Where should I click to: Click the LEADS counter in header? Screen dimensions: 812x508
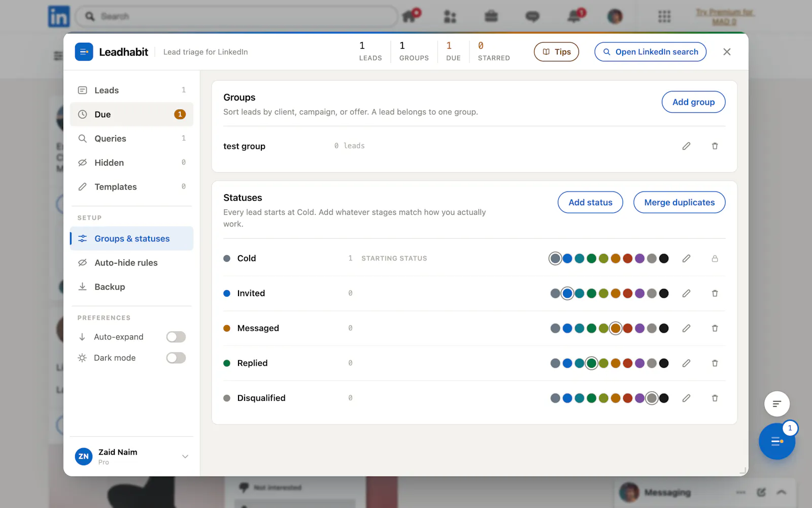[370, 52]
